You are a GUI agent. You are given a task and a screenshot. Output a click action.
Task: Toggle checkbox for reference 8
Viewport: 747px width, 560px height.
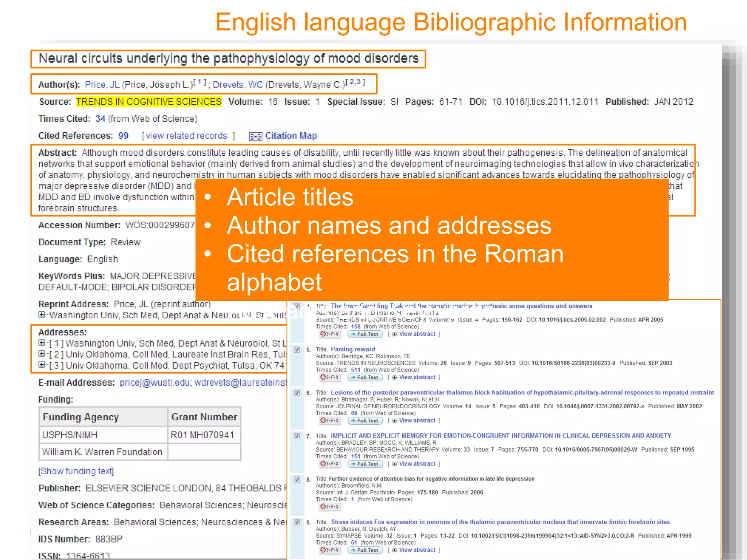297,479
